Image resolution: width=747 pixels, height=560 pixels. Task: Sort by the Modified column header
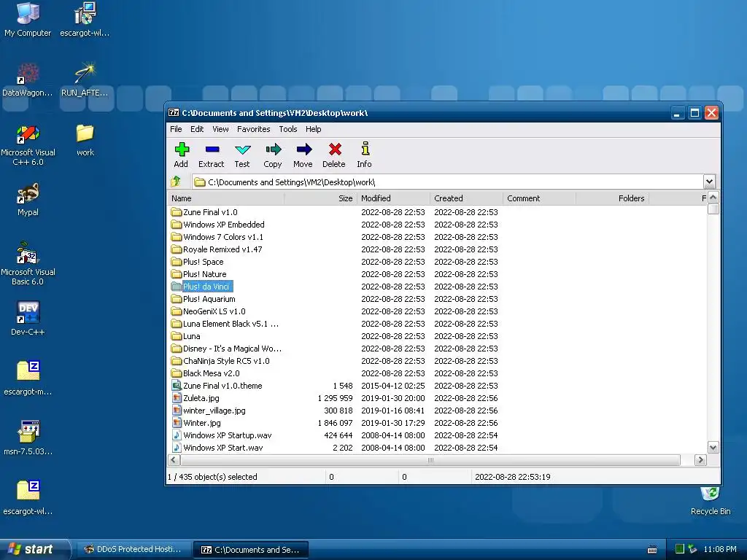point(393,198)
